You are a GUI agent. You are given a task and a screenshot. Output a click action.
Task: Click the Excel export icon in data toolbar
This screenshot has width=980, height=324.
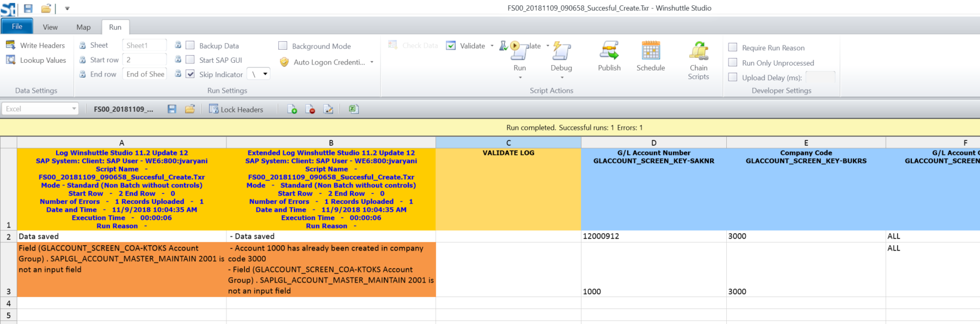(x=353, y=109)
